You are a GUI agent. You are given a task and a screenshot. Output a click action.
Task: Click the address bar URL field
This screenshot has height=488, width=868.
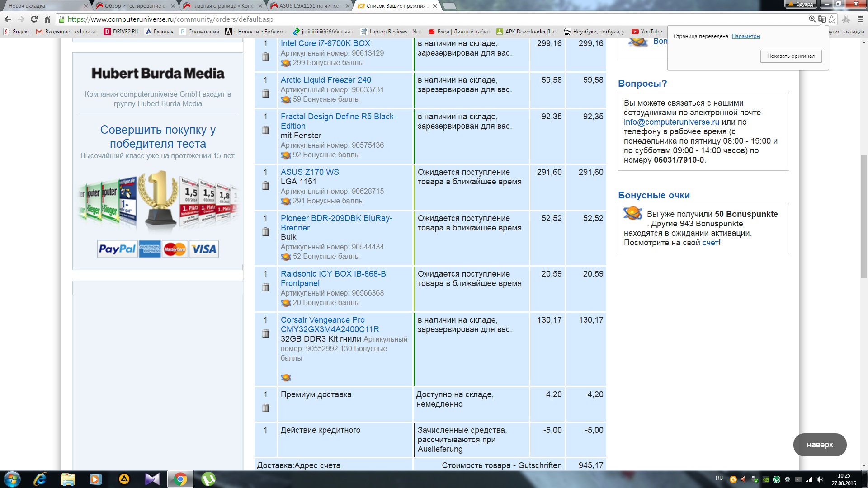[x=407, y=19]
